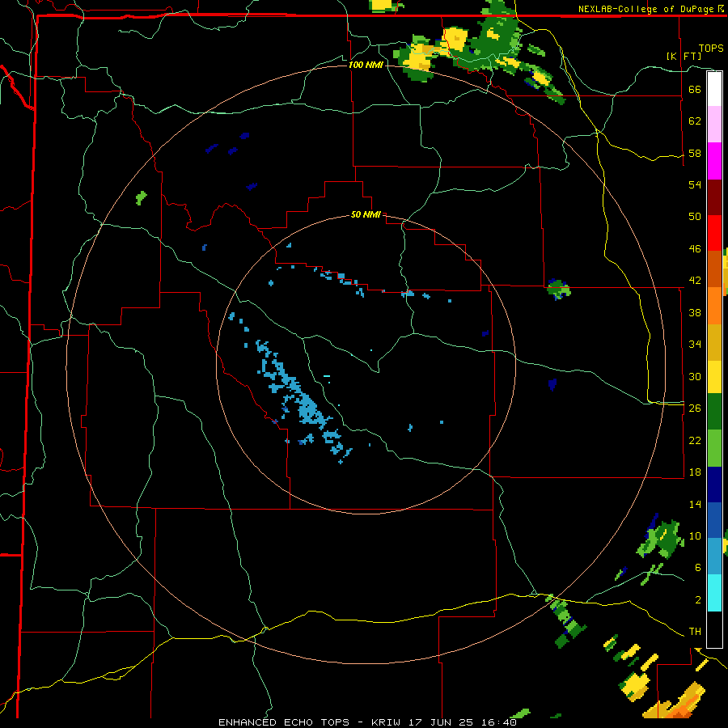Select the light pink legend color band

point(714,124)
